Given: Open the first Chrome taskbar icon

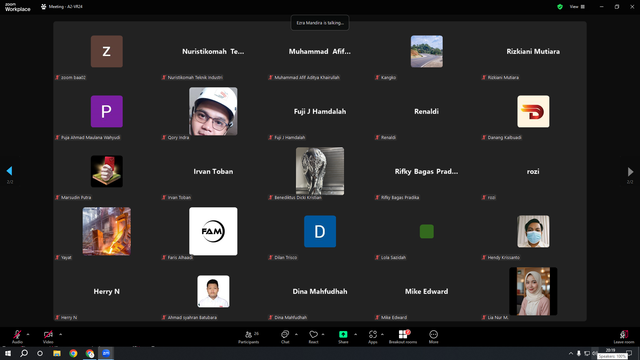Looking at the screenshot, I should (x=73, y=353).
